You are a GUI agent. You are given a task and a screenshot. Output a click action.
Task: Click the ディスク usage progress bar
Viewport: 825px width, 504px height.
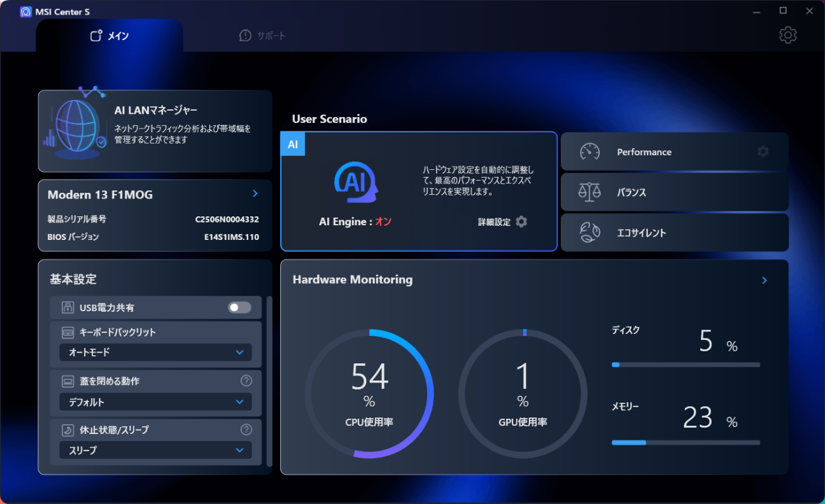[686, 365]
